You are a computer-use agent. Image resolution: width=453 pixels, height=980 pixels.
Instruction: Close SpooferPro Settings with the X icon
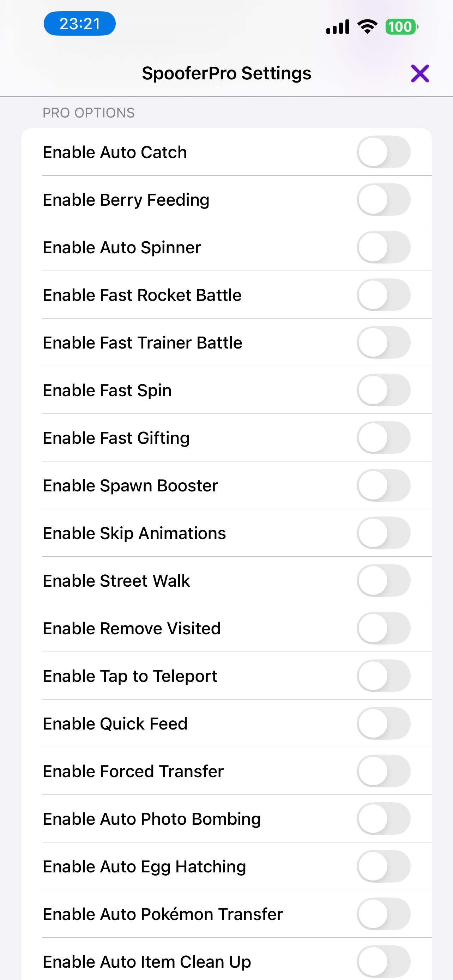coord(419,73)
